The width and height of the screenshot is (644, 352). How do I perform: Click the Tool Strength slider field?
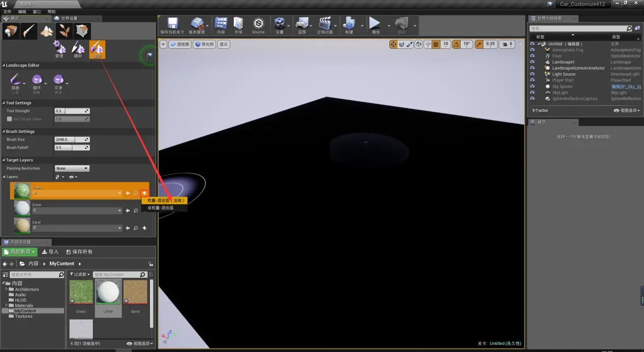pos(72,111)
